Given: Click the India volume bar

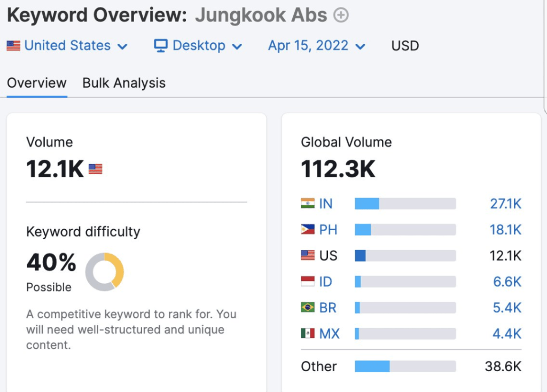Looking at the screenshot, I should coord(405,203).
